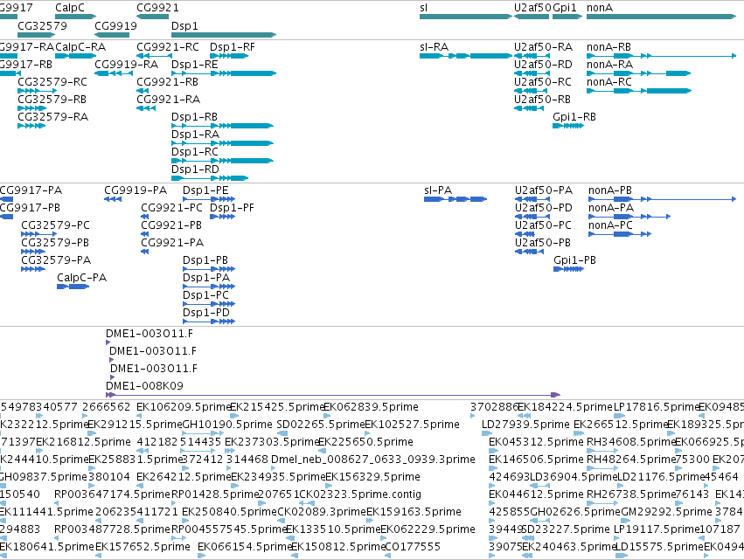Select transcript nonA-RB
This screenshot has width=744, height=560.
click(x=662, y=56)
